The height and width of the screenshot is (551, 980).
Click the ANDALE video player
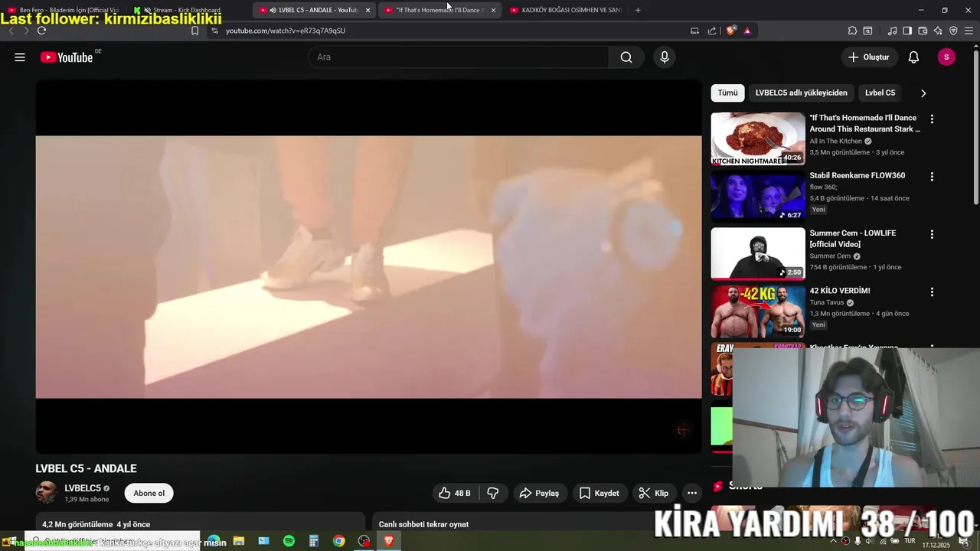coord(368,267)
